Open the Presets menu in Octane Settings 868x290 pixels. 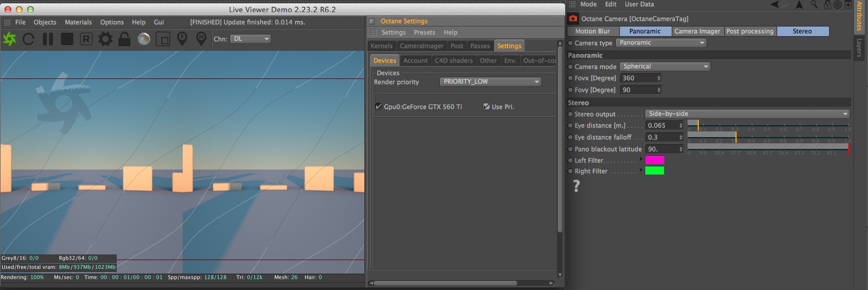[425, 32]
